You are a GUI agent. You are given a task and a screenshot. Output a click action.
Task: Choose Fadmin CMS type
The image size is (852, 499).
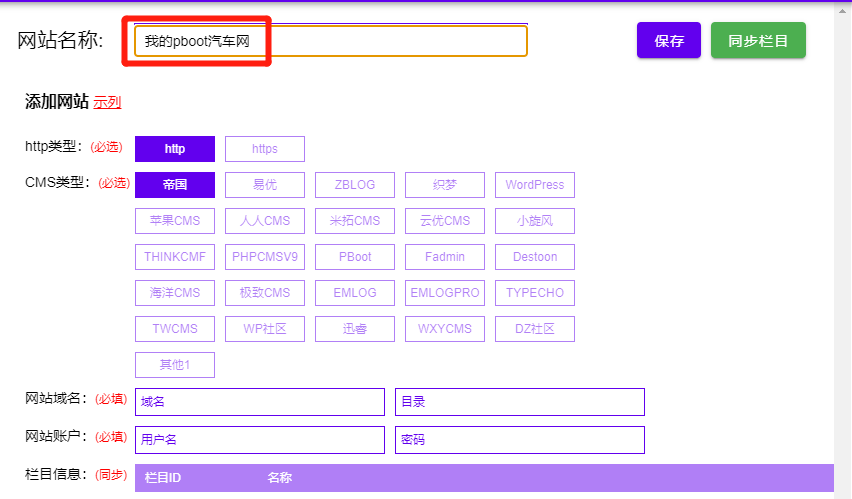tap(444, 257)
